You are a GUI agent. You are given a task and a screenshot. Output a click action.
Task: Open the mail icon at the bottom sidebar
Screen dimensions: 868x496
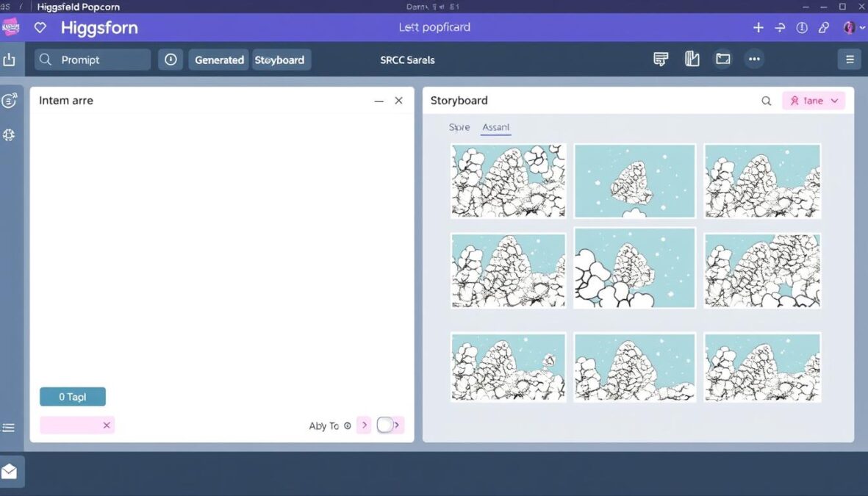click(10, 471)
